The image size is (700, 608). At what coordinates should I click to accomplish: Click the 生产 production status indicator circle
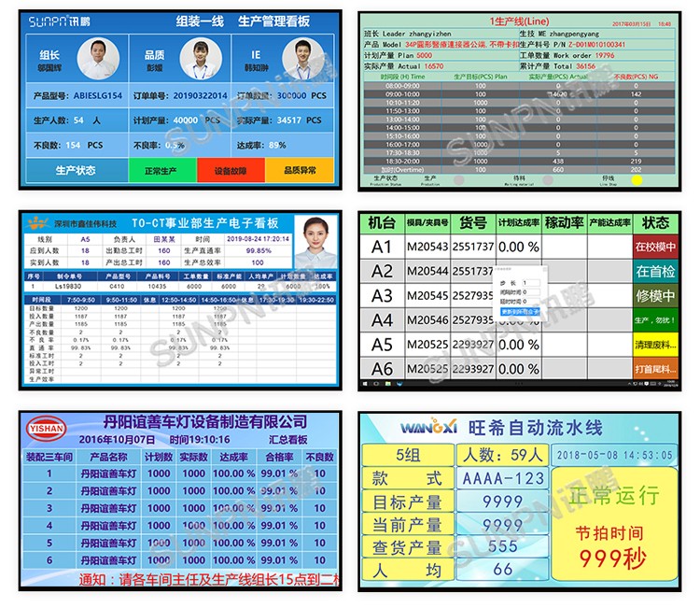(458, 179)
